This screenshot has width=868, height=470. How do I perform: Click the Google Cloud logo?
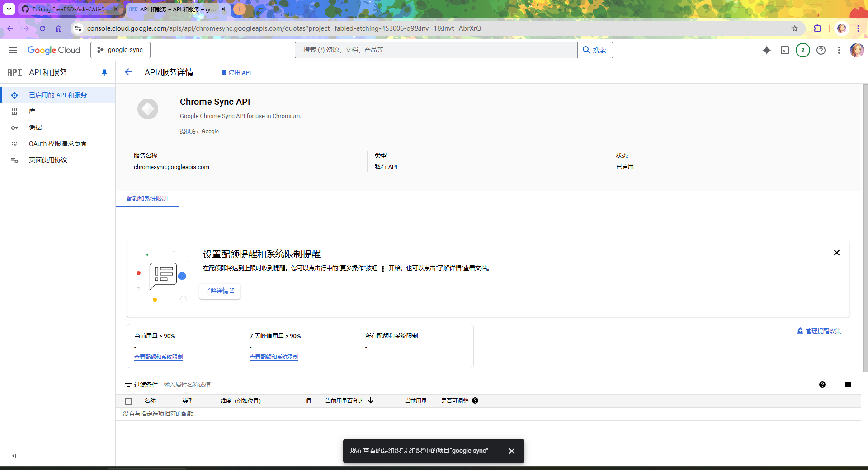click(54, 50)
